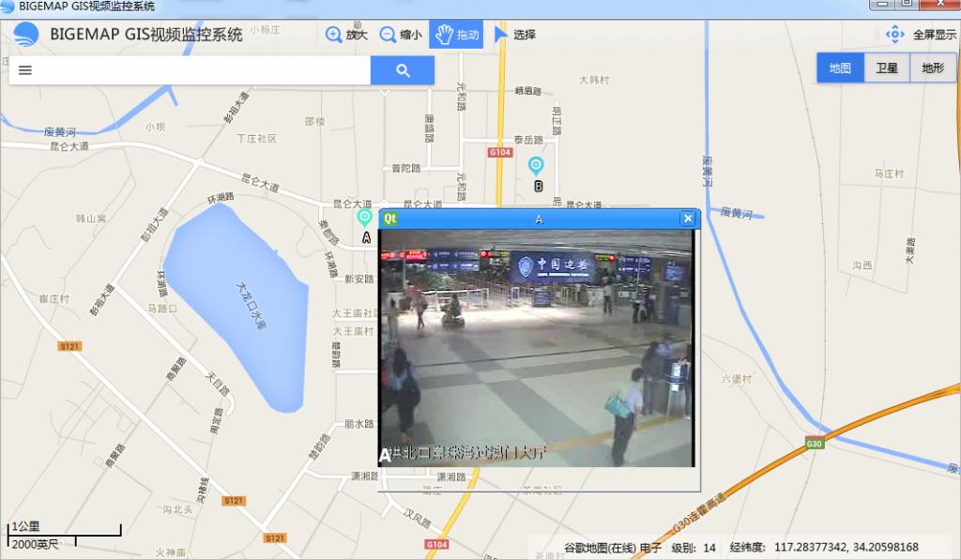The image size is (961, 560).
Task: Switch to the 地形 terrain layer tab
Action: (933, 68)
